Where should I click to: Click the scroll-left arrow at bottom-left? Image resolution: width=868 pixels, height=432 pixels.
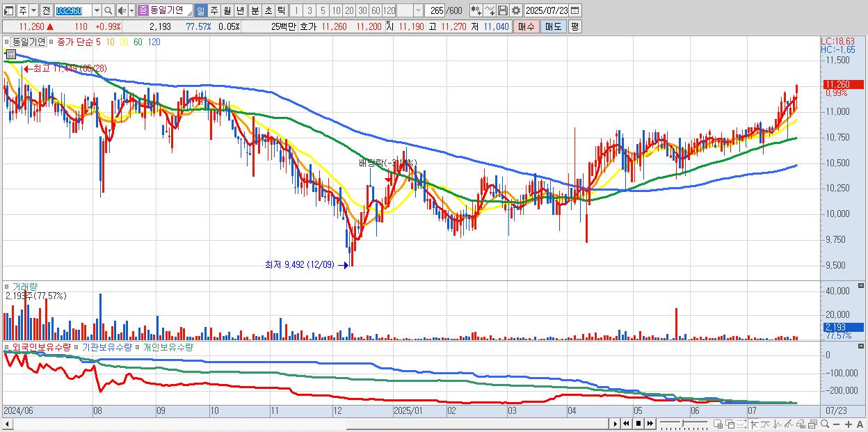(8, 424)
